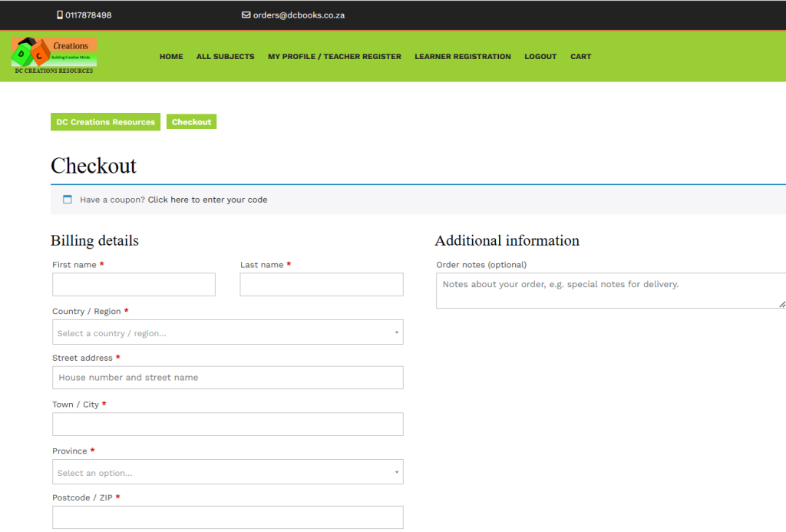Open the Province selection dropdown
The width and height of the screenshot is (786, 532).
pyautogui.click(x=227, y=471)
